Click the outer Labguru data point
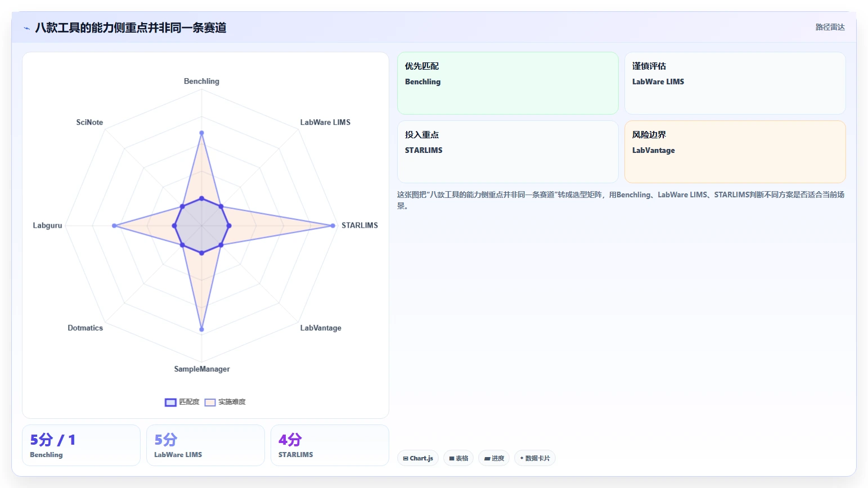The width and height of the screenshot is (868, 488). coord(114,225)
